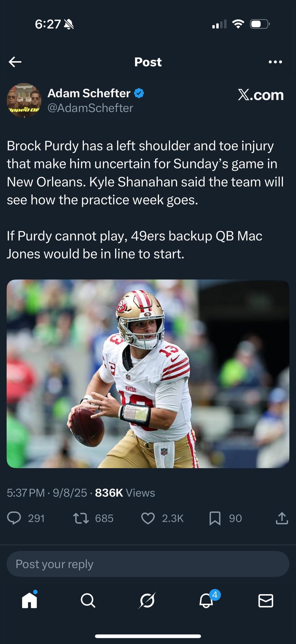Tap the repost icon with 685

81,518
